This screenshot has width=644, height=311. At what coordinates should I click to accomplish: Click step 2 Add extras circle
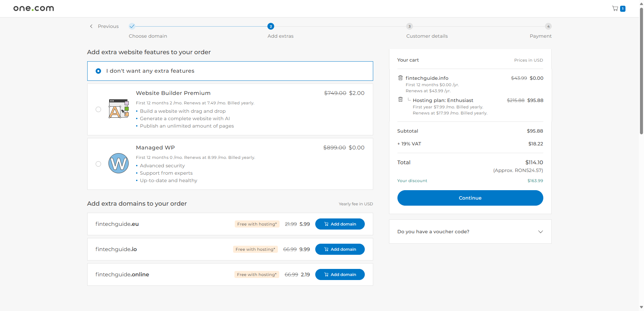271,26
